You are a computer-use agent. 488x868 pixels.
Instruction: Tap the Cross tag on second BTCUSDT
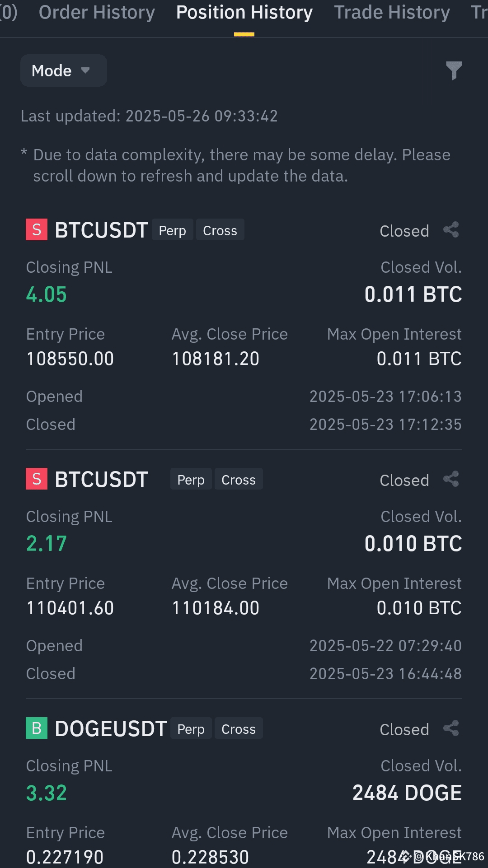(x=239, y=479)
